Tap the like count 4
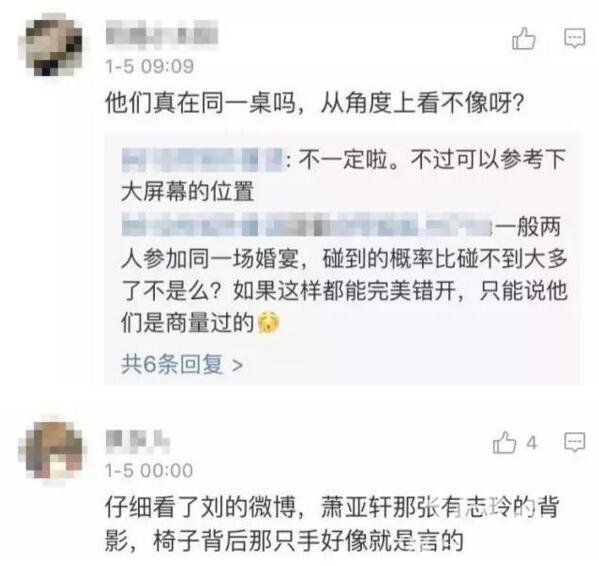Image resolution: width=599 pixels, height=566 pixels. [x=531, y=443]
